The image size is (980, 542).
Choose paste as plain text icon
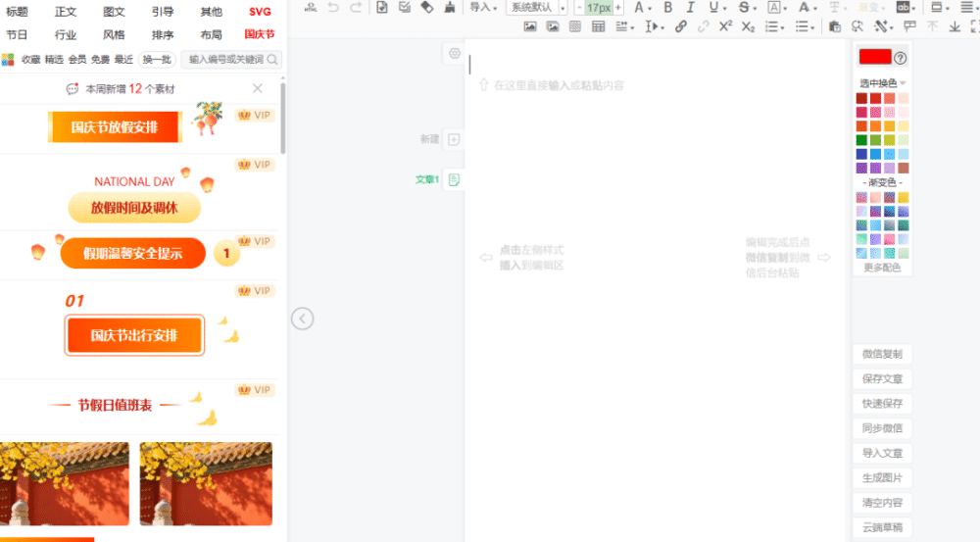[834, 26]
